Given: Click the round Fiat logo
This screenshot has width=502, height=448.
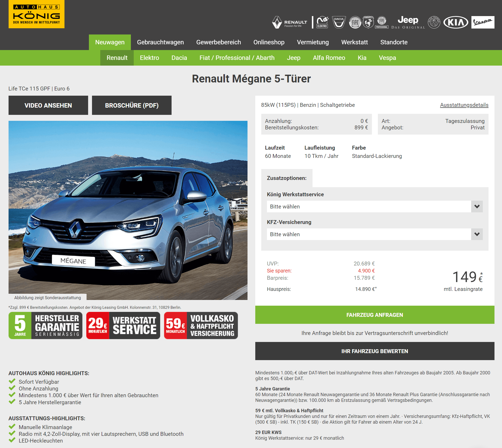Looking at the screenshot, I should 355,22.
